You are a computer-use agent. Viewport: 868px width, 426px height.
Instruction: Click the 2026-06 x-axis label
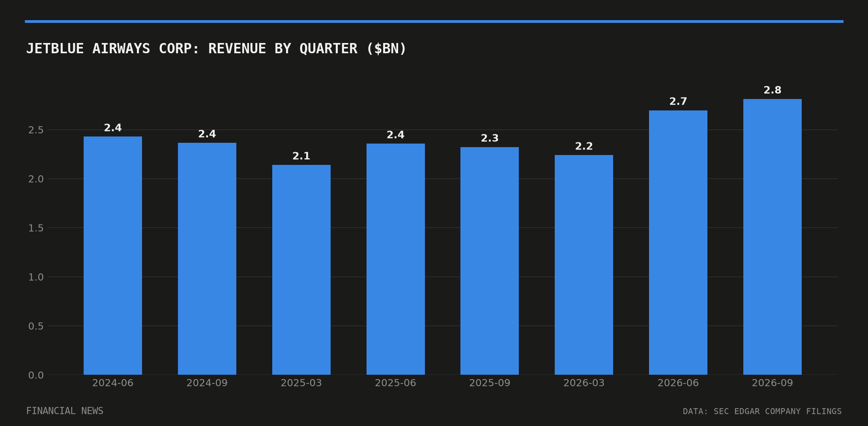pyautogui.click(x=678, y=383)
